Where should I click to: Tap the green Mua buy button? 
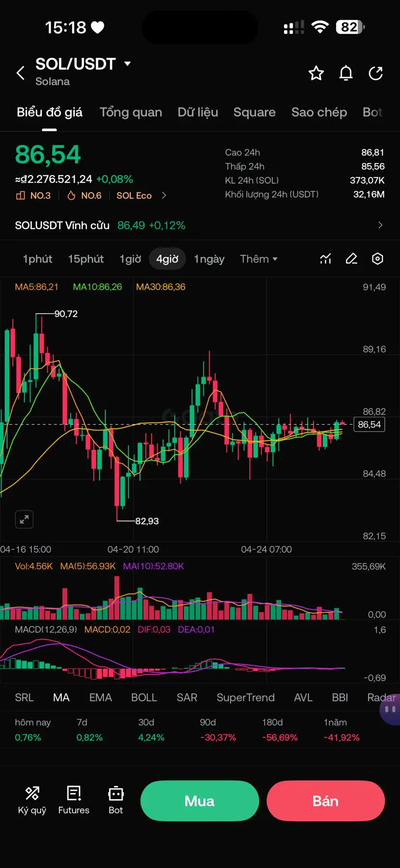[x=200, y=801]
